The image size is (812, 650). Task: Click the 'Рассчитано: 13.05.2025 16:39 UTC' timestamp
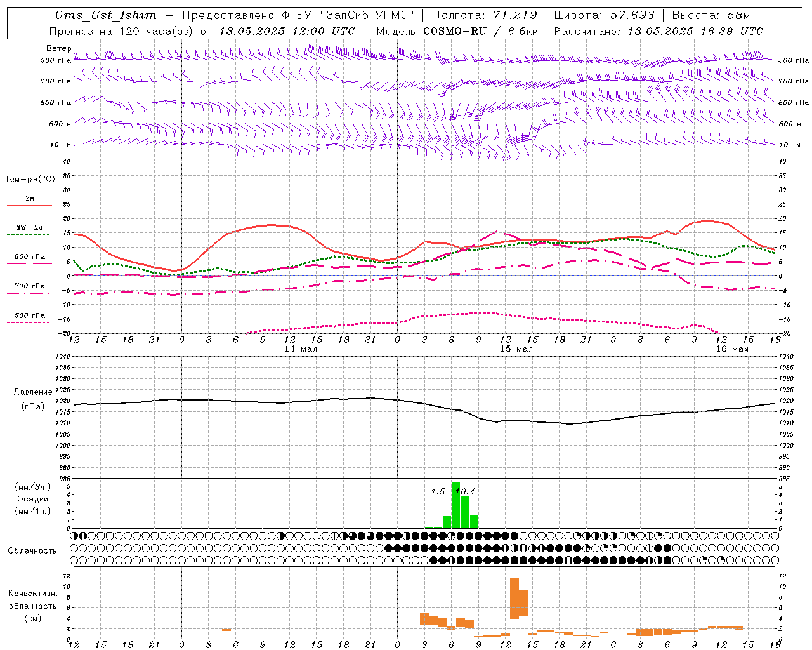tap(658, 31)
